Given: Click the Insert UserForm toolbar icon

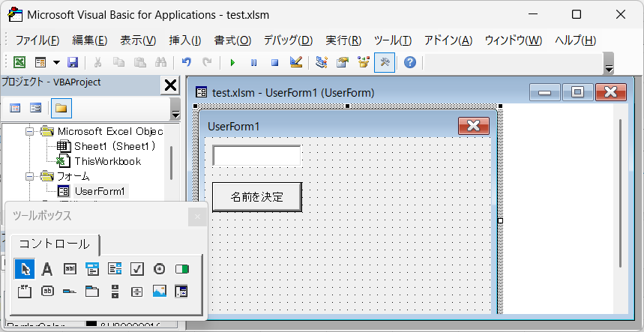Looking at the screenshot, I should tap(40, 62).
